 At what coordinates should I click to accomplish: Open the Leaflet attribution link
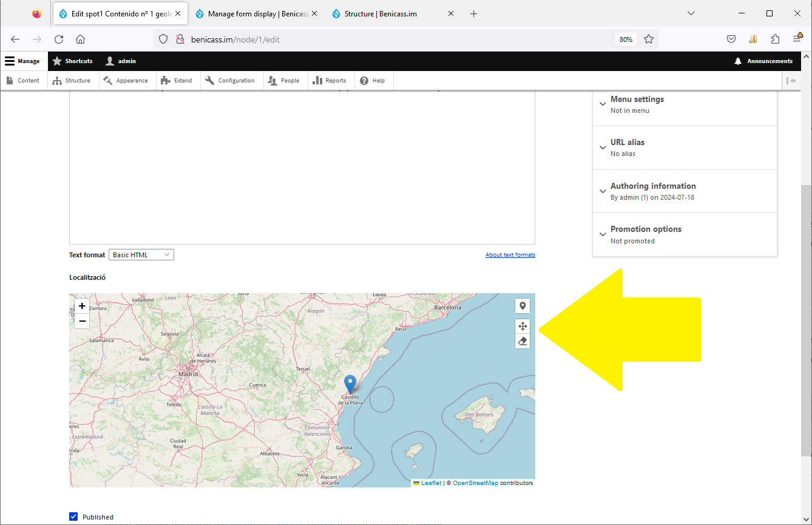[x=431, y=483]
